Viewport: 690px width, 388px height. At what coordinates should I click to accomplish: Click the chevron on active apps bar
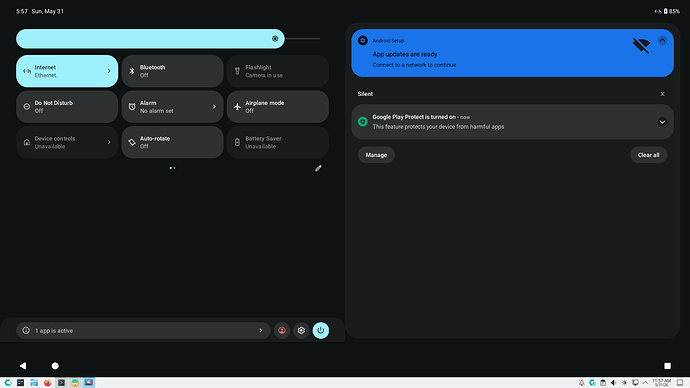point(261,330)
